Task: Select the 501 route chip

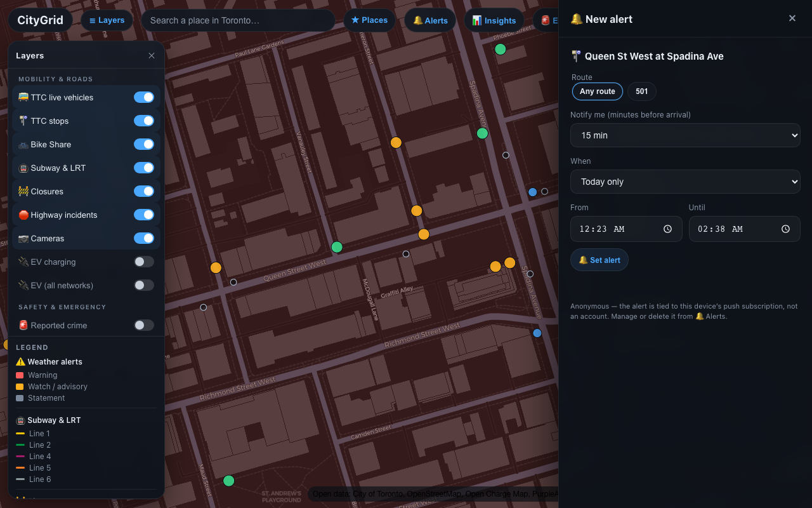Action: (x=642, y=91)
